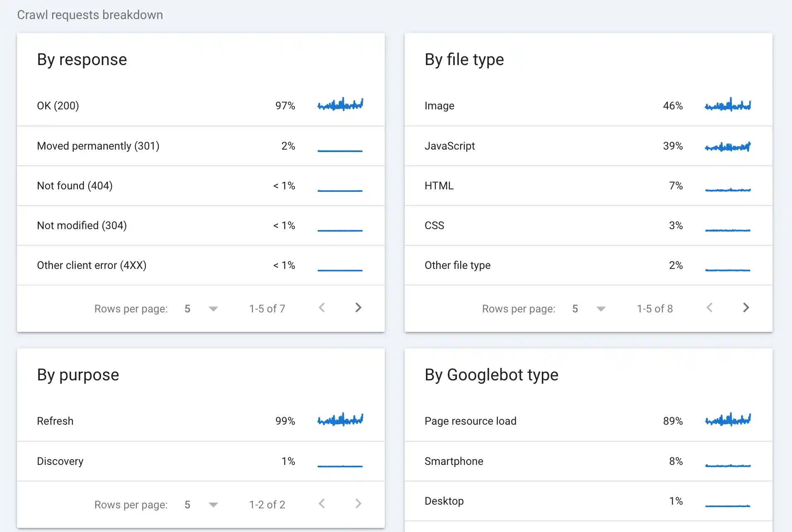
Task: Open the Desktop Googlebot row
Action: click(589, 501)
